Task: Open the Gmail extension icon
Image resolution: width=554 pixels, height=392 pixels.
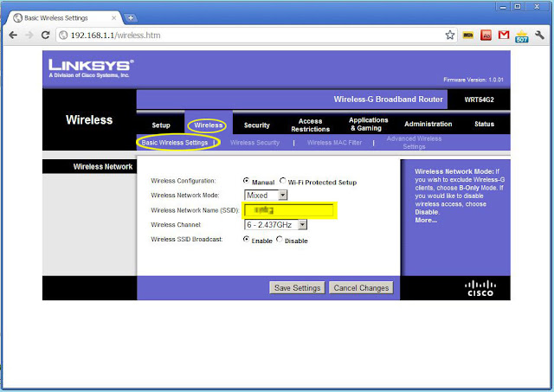Action: pyautogui.click(x=504, y=35)
